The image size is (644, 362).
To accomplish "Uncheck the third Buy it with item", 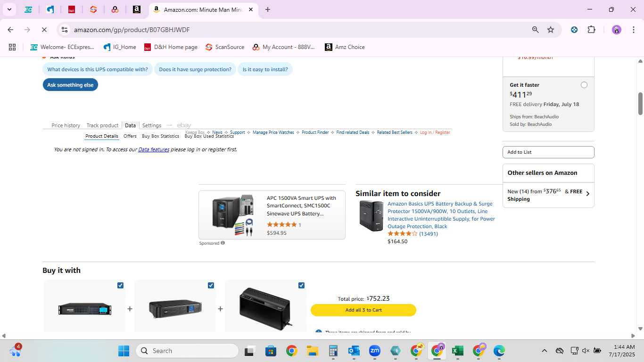I will [301, 285].
